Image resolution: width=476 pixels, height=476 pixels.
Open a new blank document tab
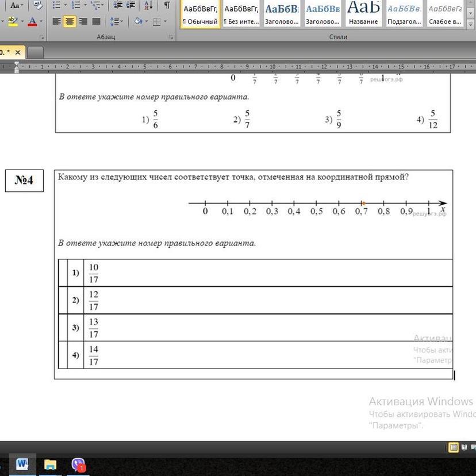point(36,52)
